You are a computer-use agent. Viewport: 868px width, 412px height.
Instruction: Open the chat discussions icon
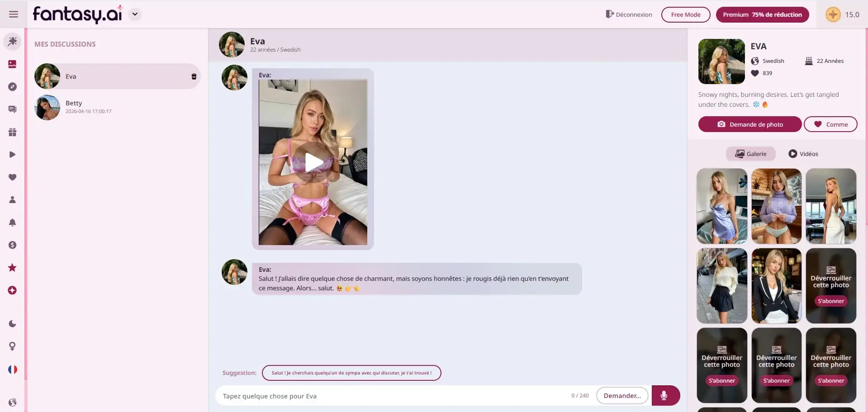[12, 109]
